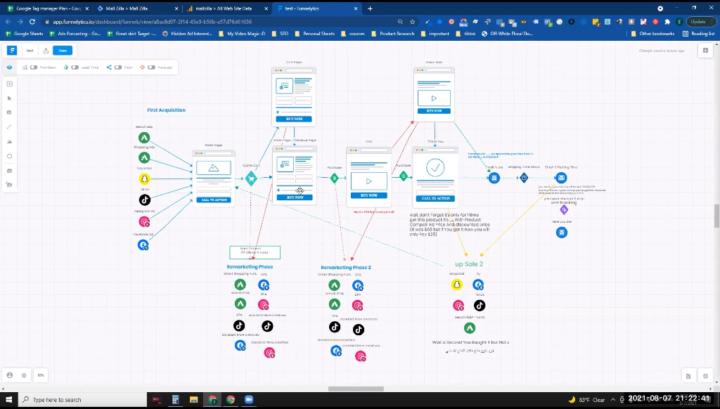Click the Up Sale 2 heading
Viewport: 720px width, 409px height.
pos(469,264)
